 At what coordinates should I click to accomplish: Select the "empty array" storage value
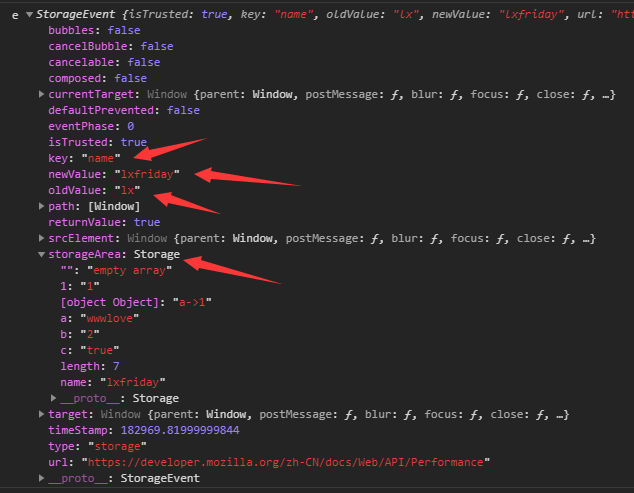[x=129, y=270]
